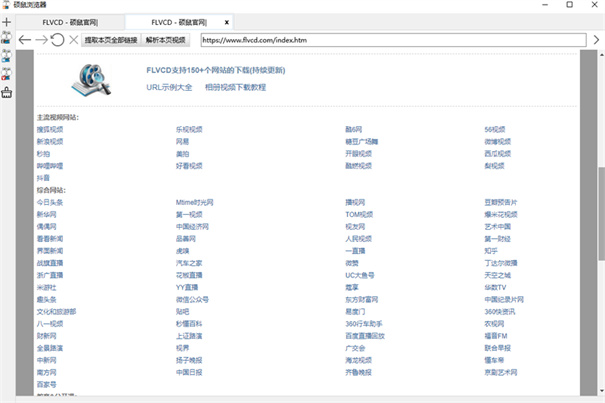Select the active FLVCD - 硕鼠官网 tab
The image size is (605, 403).
(x=179, y=22)
